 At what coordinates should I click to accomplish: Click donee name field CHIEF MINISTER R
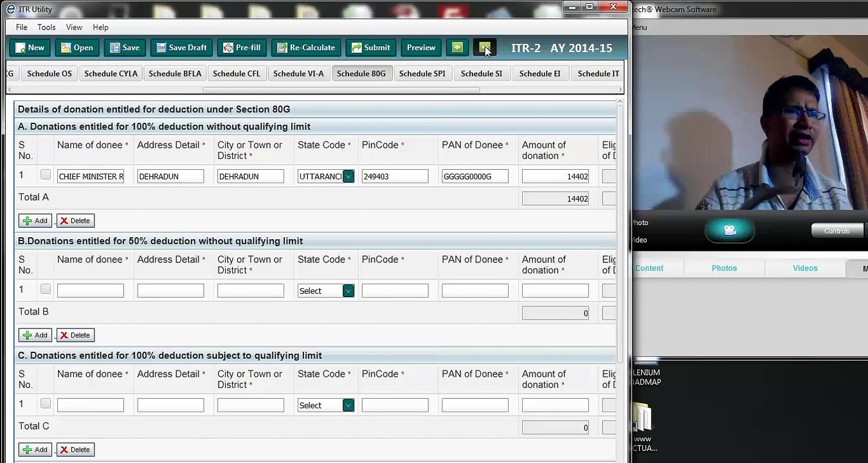(x=91, y=176)
